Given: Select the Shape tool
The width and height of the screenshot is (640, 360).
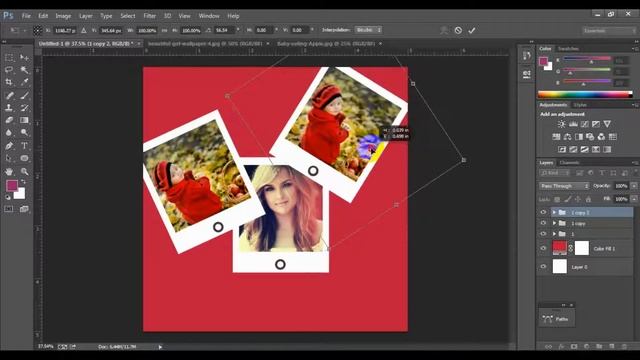Looking at the screenshot, I should [24, 158].
